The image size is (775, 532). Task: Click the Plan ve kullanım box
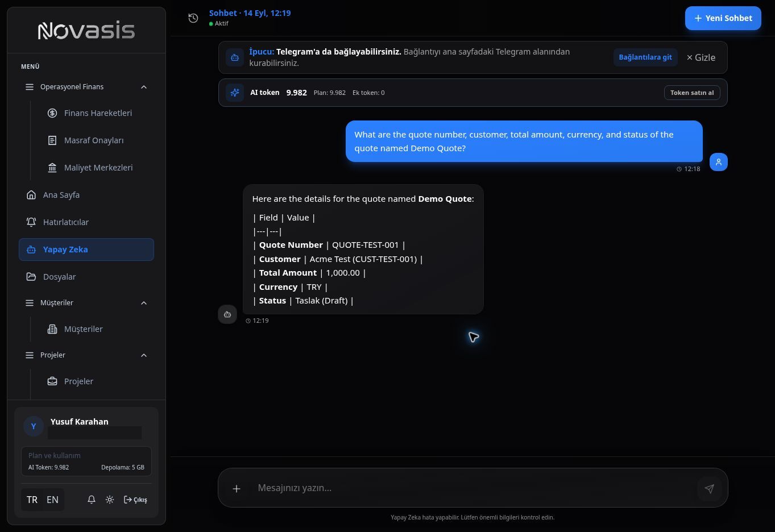coord(86,461)
